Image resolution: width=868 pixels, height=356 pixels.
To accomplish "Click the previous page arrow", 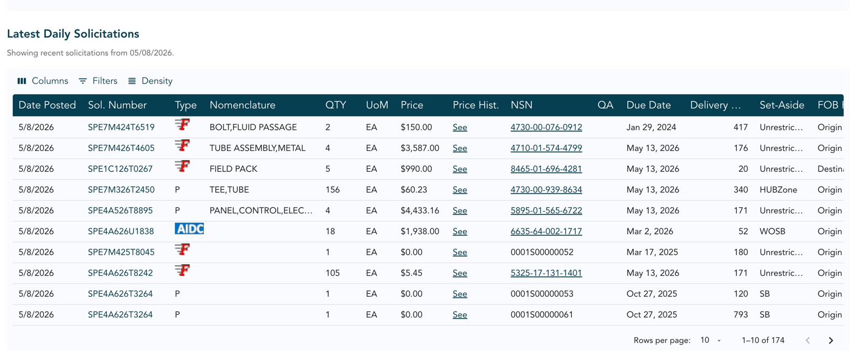I will 808,341.
